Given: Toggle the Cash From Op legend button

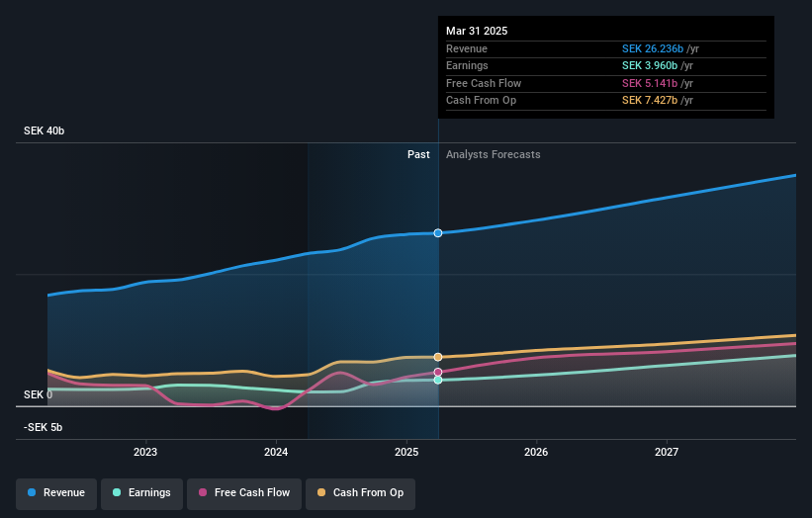Looking at the screenshot, I should pyautogui.click(x=360, y=492).
